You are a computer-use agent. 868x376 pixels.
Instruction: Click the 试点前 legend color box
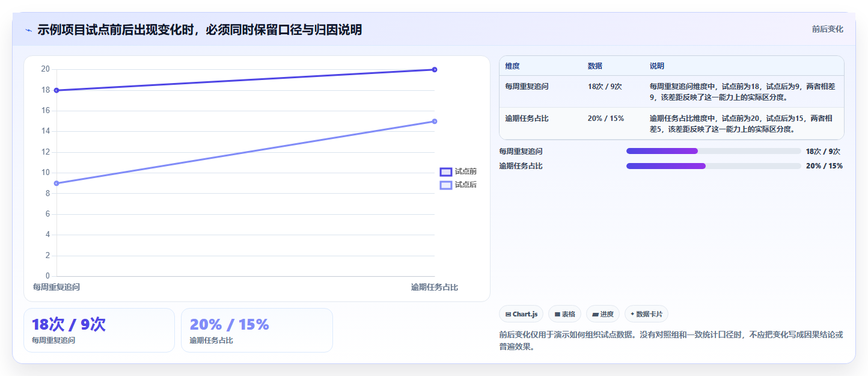[x=446, y=172]
